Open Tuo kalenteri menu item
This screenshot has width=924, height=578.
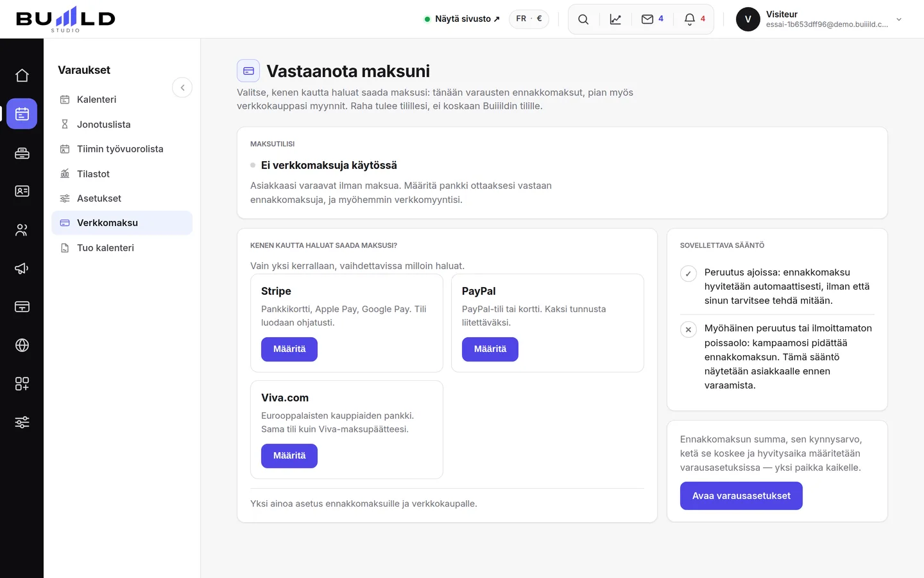click(x=122, y=248)
